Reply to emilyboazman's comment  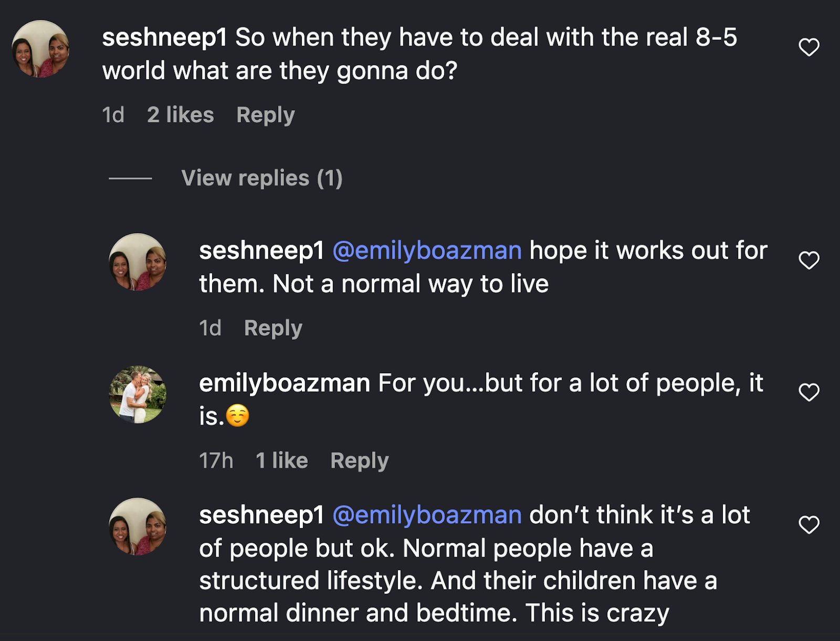click(x=359, y=460)
